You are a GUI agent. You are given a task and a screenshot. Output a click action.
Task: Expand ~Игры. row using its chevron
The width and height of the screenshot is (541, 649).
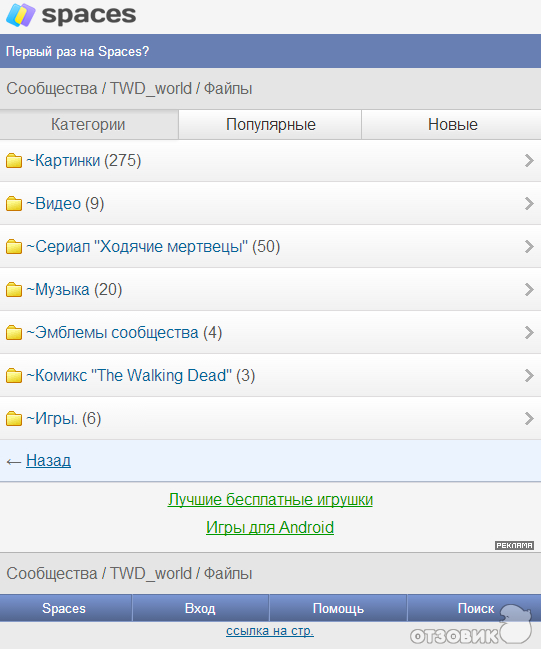click(529, 419)
